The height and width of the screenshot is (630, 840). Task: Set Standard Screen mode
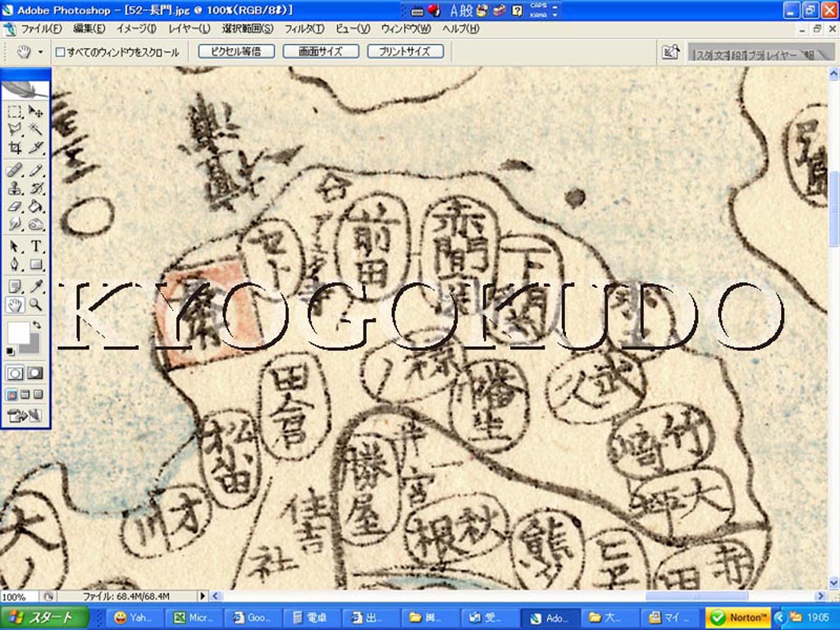click(11, 395)
